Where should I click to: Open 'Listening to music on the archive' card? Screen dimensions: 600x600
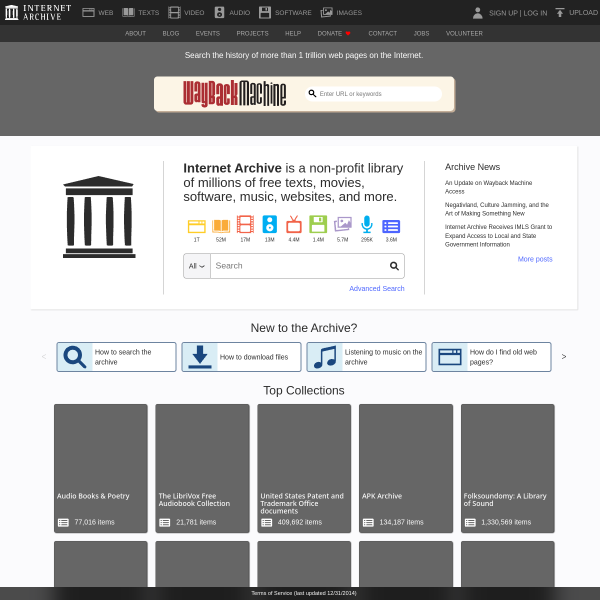coord(366,357)
